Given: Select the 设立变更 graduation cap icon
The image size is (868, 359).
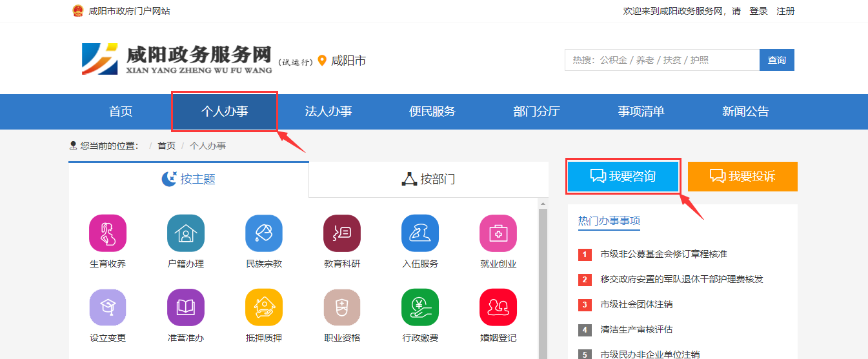Looking at the screenshot, I should pyautogui.click(x=108, y=307).
